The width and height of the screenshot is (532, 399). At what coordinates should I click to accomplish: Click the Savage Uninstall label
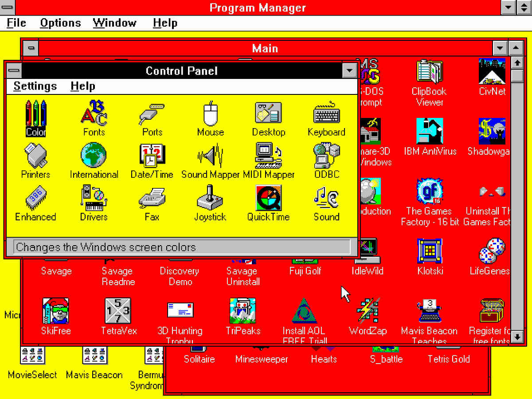(243, 276)
